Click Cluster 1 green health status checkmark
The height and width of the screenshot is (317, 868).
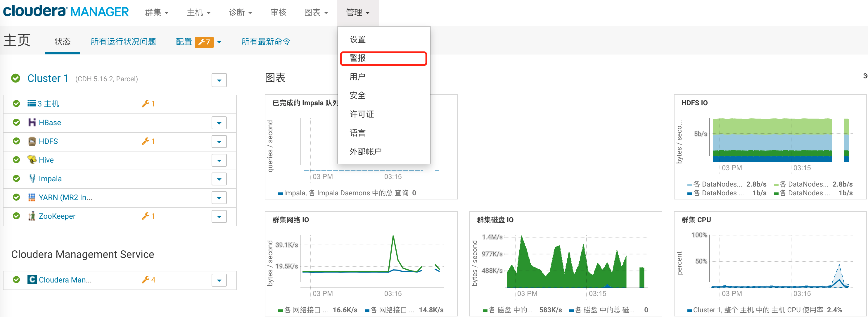(15, 78)
